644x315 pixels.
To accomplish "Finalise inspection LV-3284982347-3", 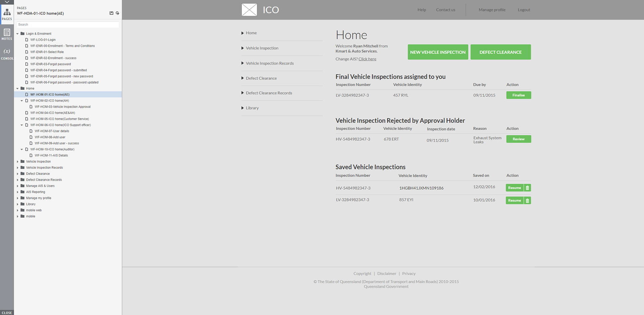I will point(519,95).
